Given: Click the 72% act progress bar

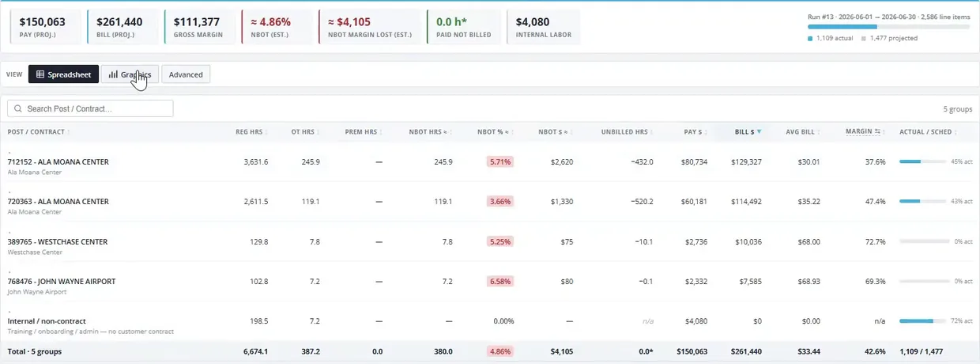Looking at the screenshot, I should coord(923,320).
